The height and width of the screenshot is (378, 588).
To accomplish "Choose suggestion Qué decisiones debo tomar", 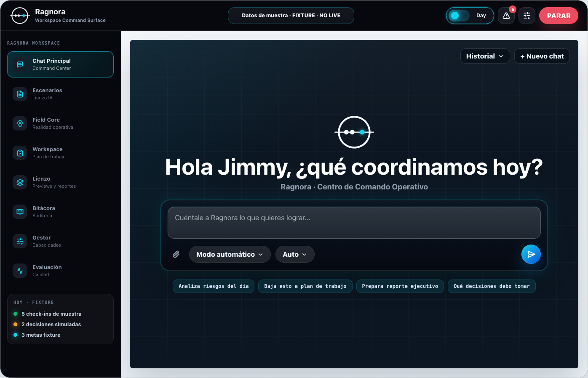I will 492,286.
